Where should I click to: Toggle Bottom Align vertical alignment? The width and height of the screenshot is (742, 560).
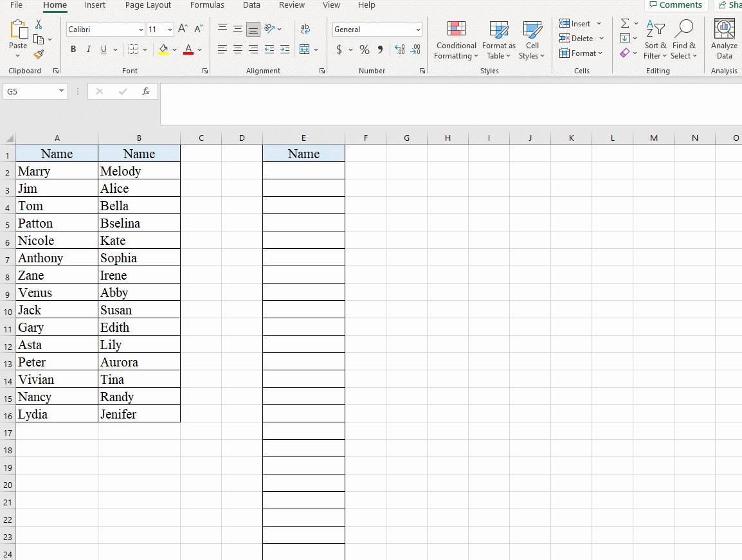[253, 29]
